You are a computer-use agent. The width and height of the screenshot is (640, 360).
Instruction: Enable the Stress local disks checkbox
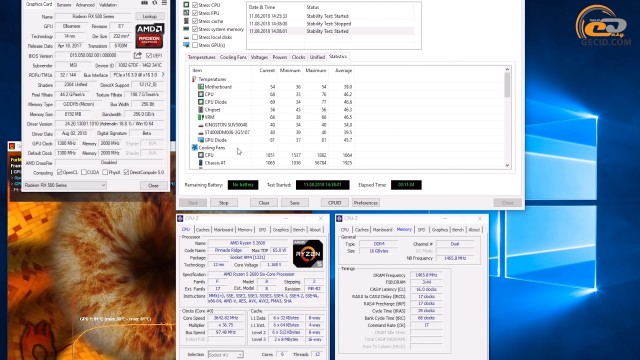[195, 37]
